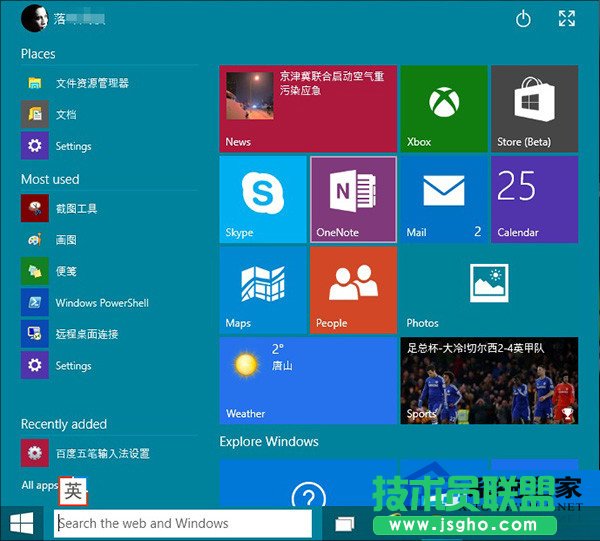
Task: Open the Calendar tile showing 25
Action: pos(535,199)
